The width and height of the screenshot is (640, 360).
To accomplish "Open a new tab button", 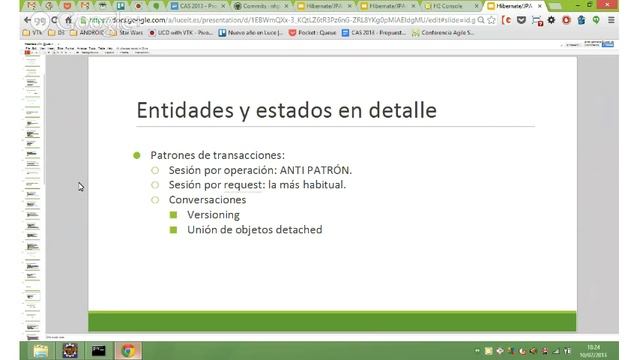I will tap(555, 6).
